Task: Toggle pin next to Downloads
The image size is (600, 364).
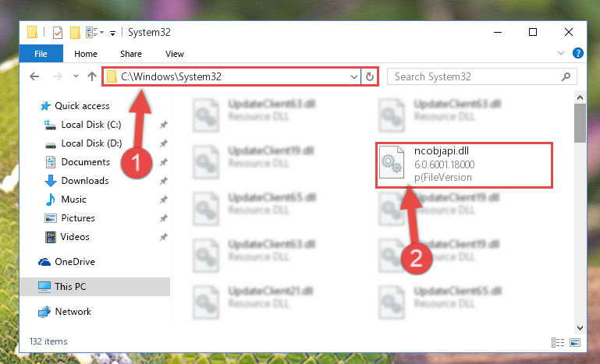Action: point(163,181)
